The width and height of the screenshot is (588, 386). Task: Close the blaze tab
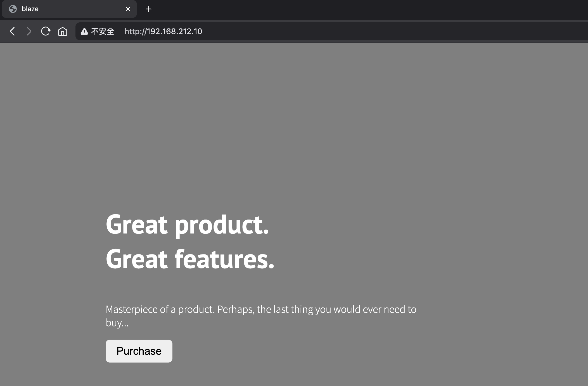[x=128, y=9]
